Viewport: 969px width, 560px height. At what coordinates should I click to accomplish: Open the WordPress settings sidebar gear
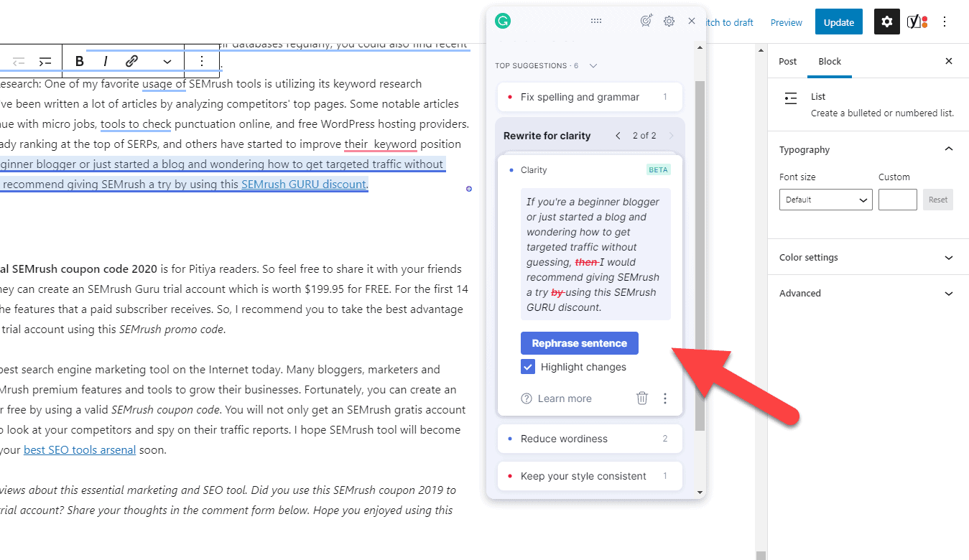pos(887,22)
